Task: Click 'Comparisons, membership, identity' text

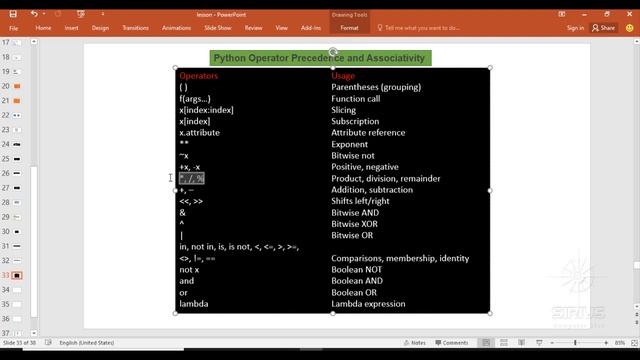Action: (400, 258)
